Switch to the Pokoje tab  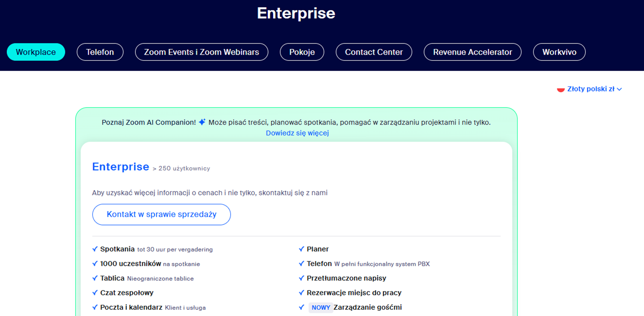pos(302,52)
